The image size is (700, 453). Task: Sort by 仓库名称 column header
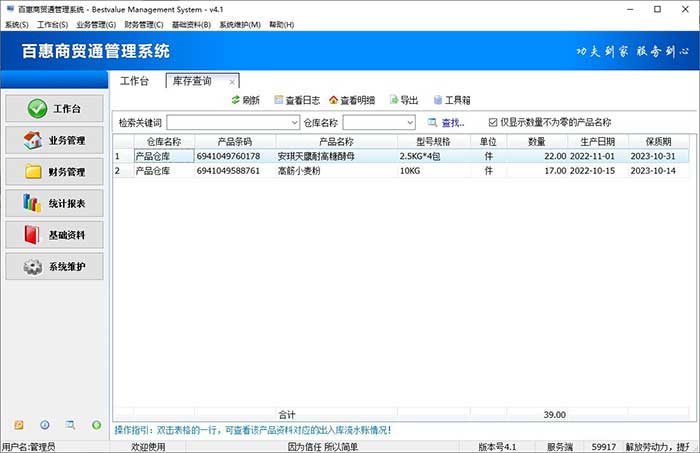[164, 141]
